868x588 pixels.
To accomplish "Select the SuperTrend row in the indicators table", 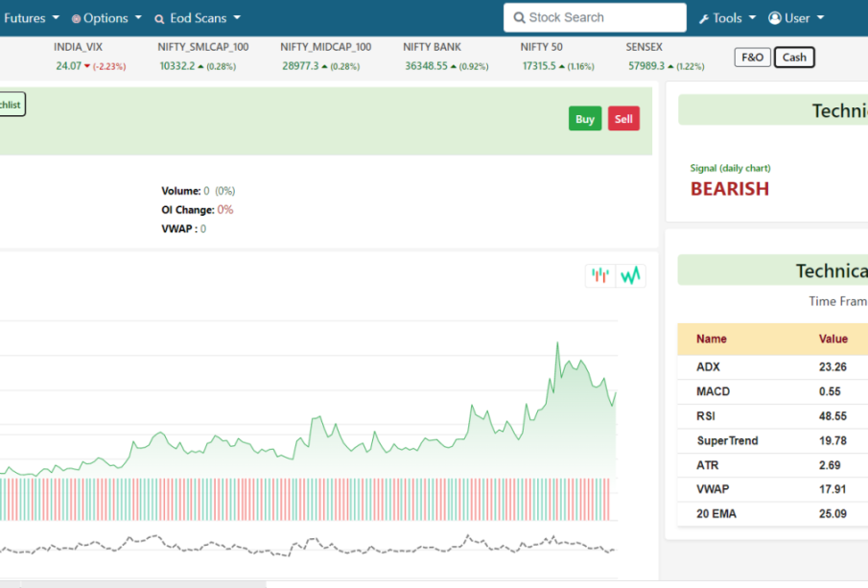I will tap(727, 440).
